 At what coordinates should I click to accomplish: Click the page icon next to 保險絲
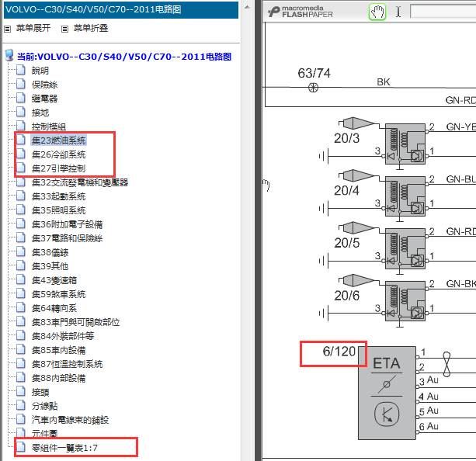point(21,84)
